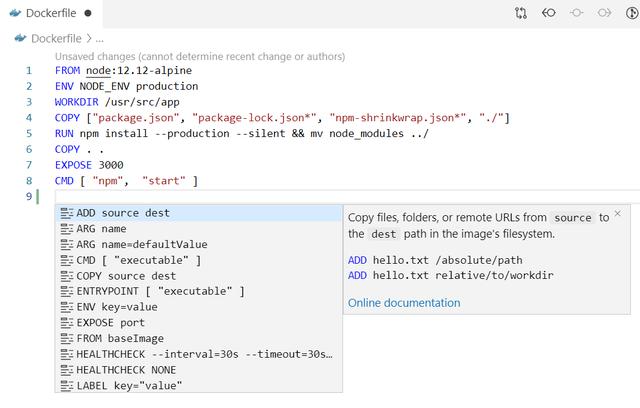This screenshot has height=408, width=640.
Task: Click the Docker whale icon in breadcrumb
Action: pyautogui.click(x=20, y=38)
